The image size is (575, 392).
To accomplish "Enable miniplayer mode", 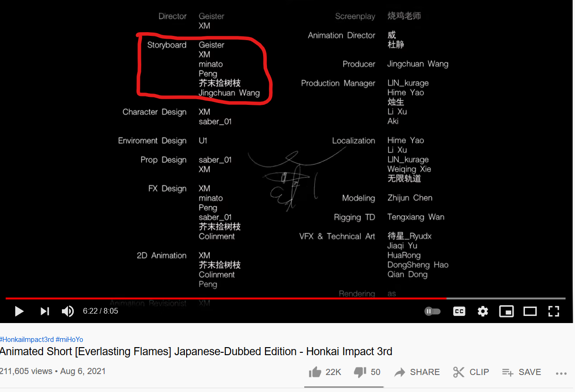I will (506, 311).
